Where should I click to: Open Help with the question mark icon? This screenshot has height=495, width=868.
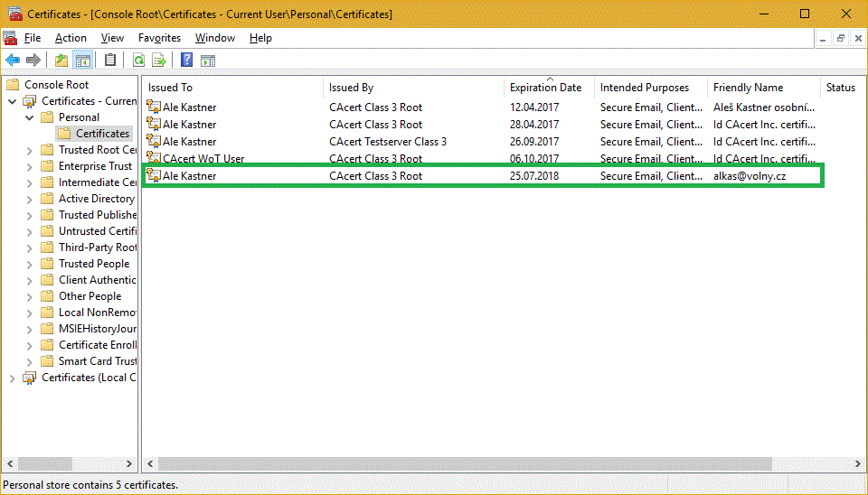coord(186,61)
